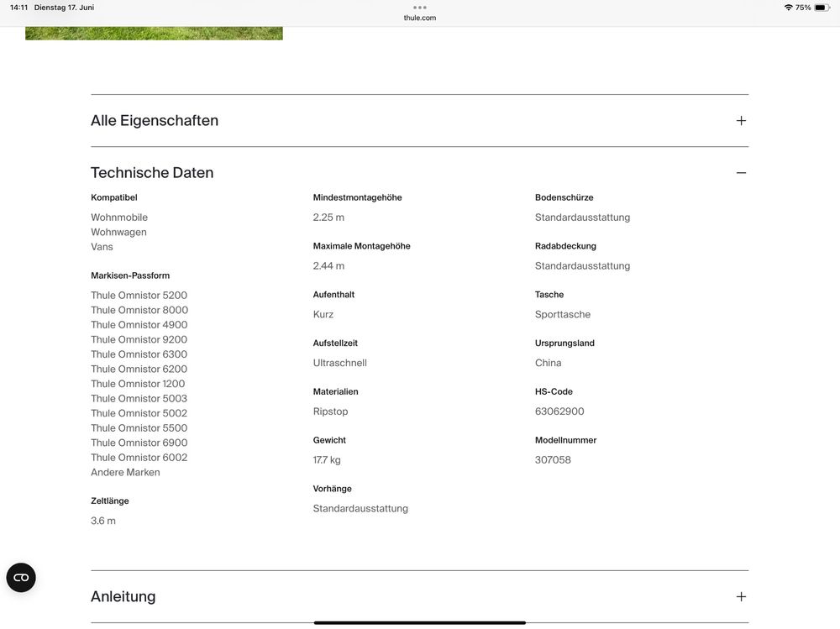Click the Ursprungsland label
Viewport: 840px width, 629px height.
point(564,343)
